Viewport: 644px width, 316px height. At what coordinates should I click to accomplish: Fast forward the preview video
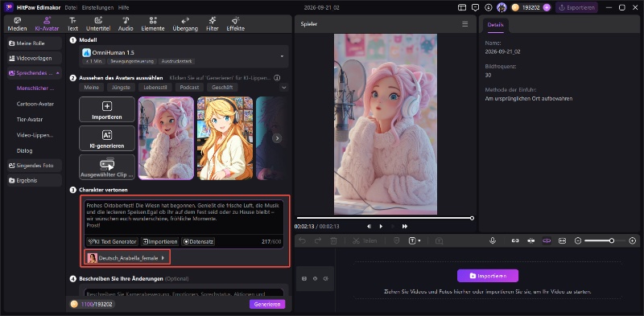click(x=405, y=226)
